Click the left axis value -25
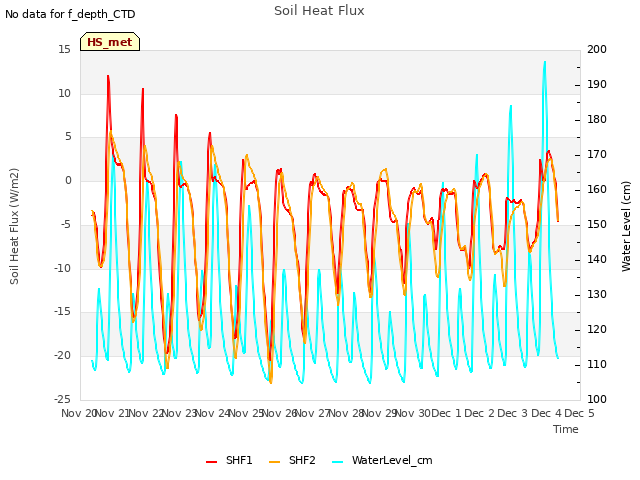The image size is (640, 480). pos(62,399)
